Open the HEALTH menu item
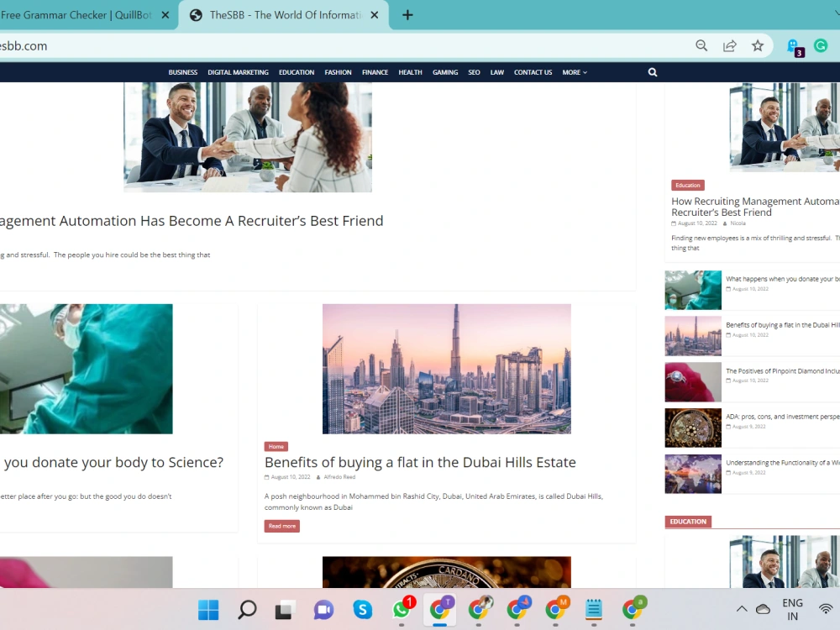Image resolution: width=840 pixels, height=630 pixels. pyautogui.click(x=411, y=72)
